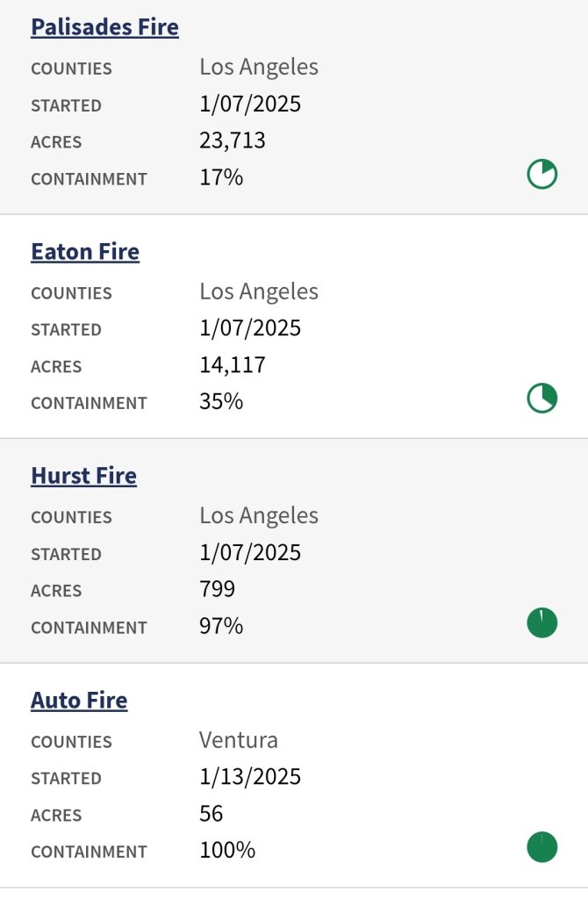Image resolution: width=588 pixels, height=899 pixels.
Task: Click the Ventura county name
Action: click(239, 740)
